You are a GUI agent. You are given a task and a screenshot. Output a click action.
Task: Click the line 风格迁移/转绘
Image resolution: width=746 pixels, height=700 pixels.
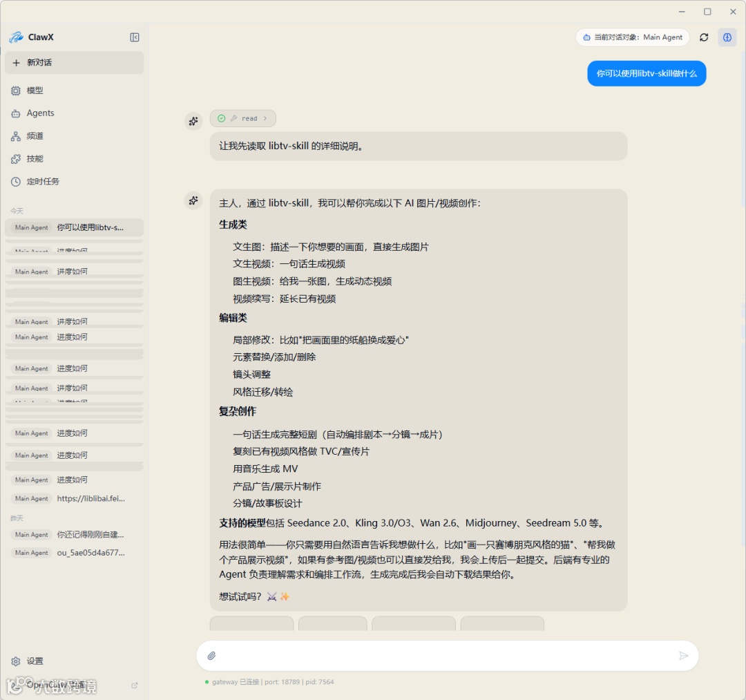(262, 392)
